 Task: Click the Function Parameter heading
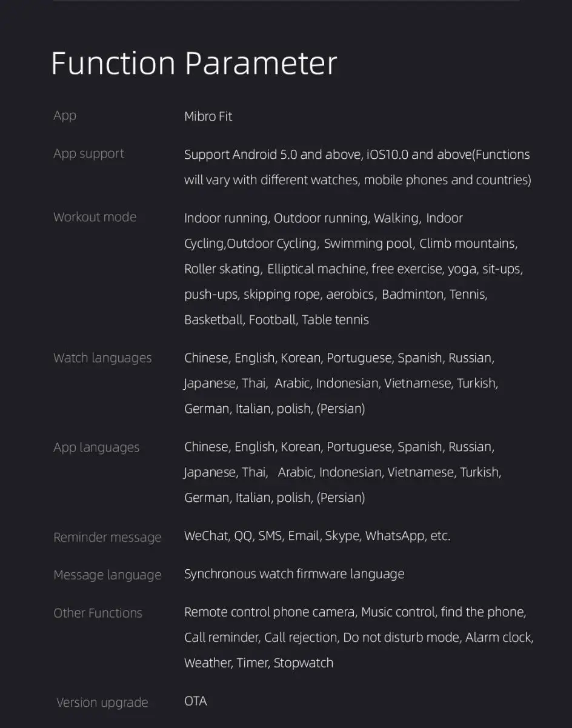point(194,63)
